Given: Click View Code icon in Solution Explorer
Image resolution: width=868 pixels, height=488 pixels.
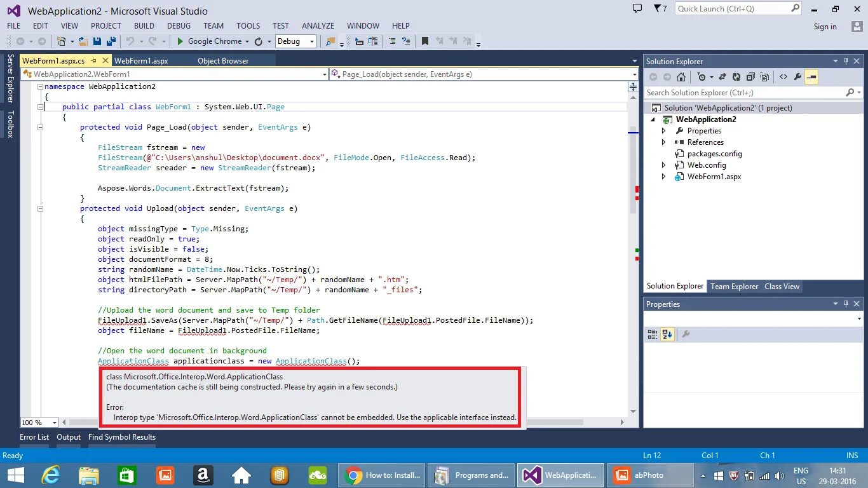Looking at the screenshot, I should pos(783,77).
